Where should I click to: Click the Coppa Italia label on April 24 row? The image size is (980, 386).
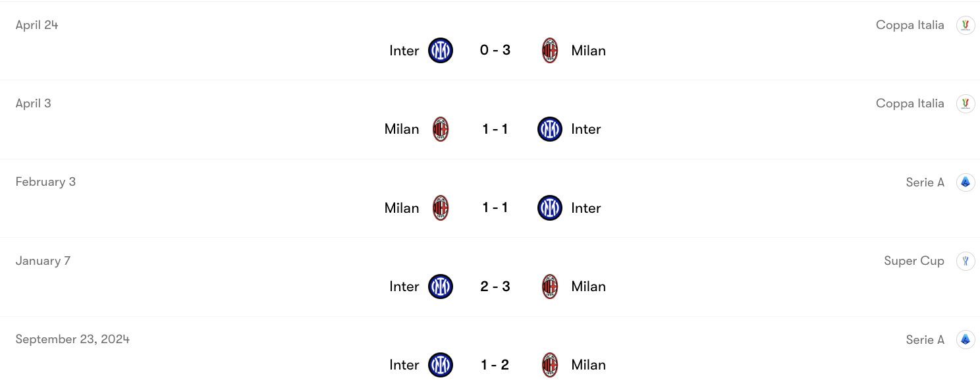pos(910,24)
